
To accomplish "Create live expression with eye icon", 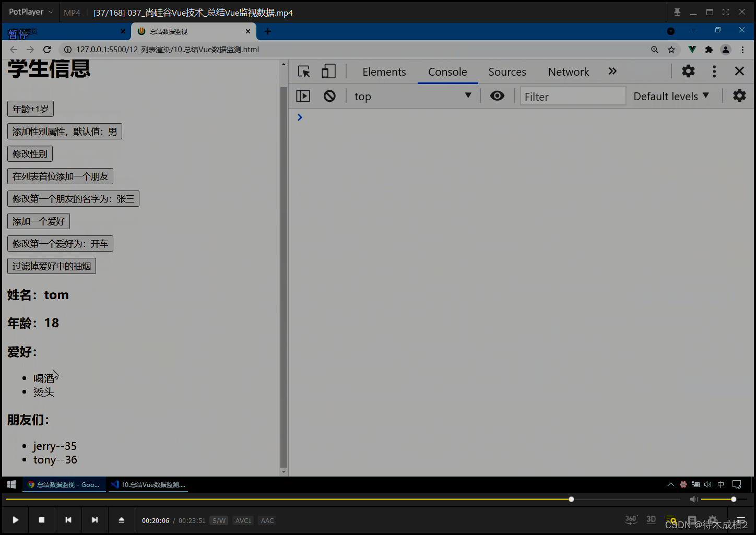I will (x=497, y=96).
